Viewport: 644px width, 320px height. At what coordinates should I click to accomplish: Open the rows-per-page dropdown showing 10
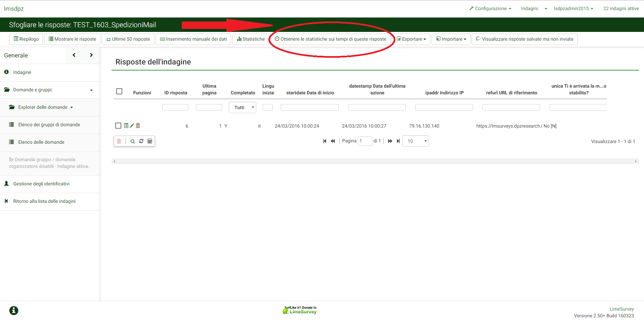coord(416,141)
